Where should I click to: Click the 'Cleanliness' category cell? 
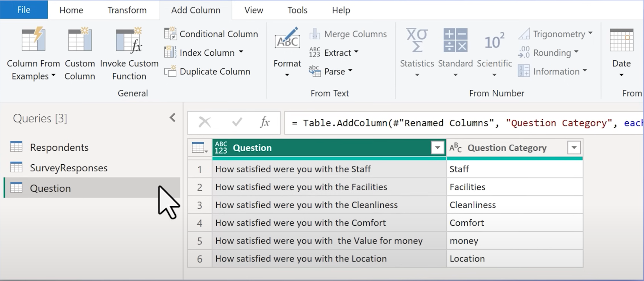click(515, 205)
